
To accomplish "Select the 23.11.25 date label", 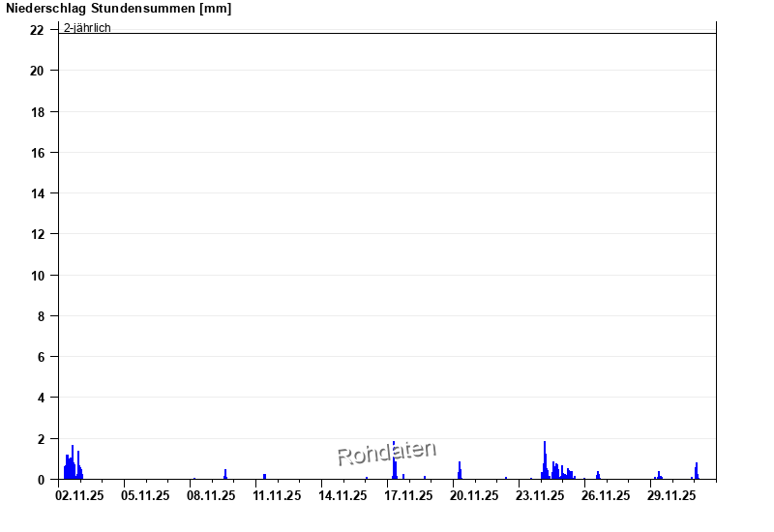I will [540, 495].
